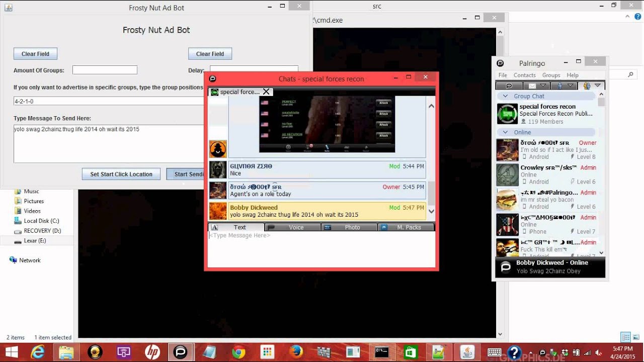This screenshot has height=362, width=644.
Task: Click the Delay input field
Action: click(x=254, y=70)
